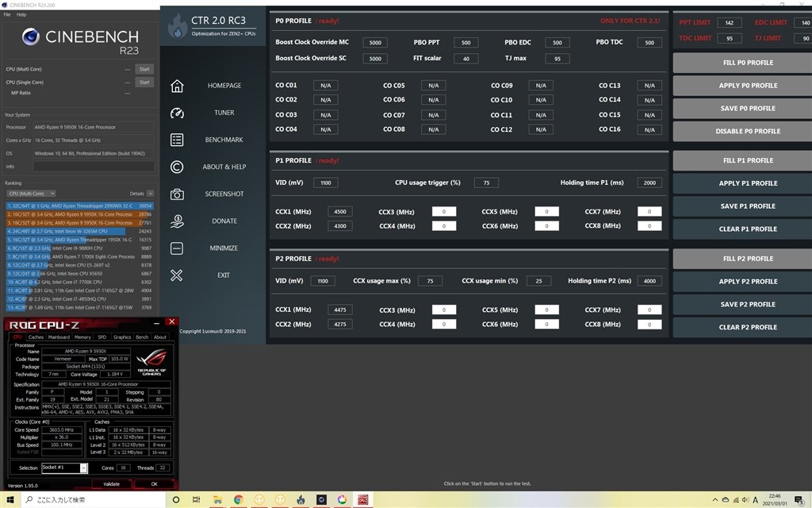Open Google Chrome from taskbar

click(x=238, y=500)
